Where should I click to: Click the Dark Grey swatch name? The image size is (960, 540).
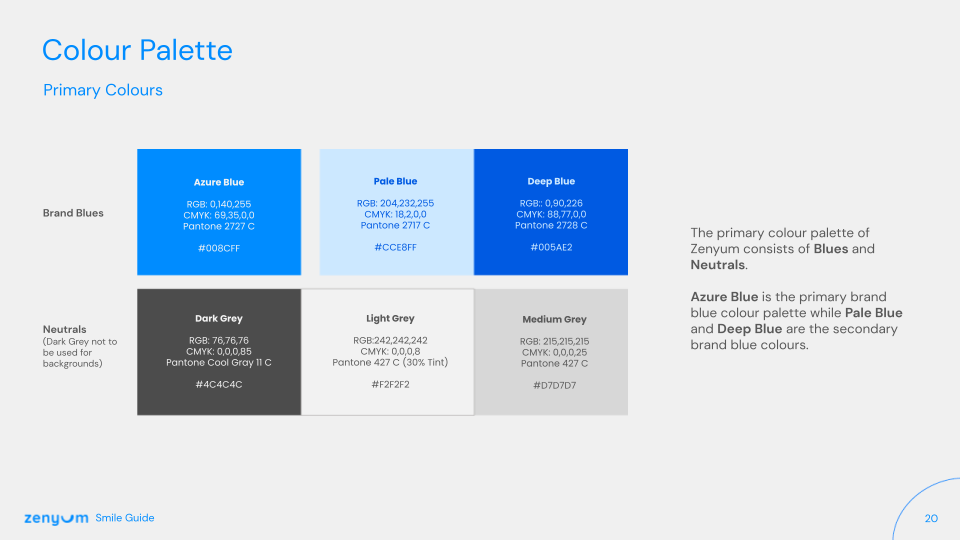pyautogui.click(x=219, y=318)
